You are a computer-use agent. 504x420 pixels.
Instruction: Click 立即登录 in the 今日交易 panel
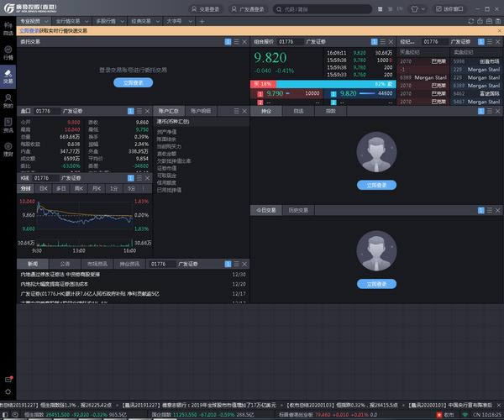coord(376,284)
